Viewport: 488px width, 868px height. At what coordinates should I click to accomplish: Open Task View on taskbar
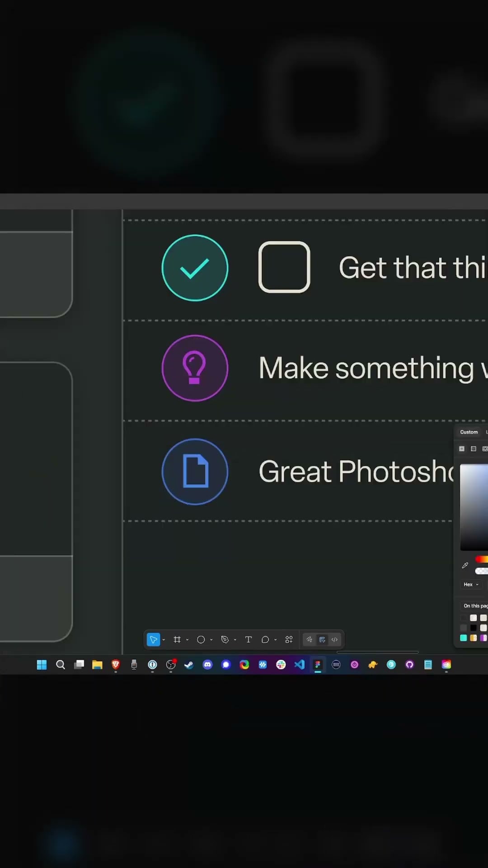click(79, 665)
